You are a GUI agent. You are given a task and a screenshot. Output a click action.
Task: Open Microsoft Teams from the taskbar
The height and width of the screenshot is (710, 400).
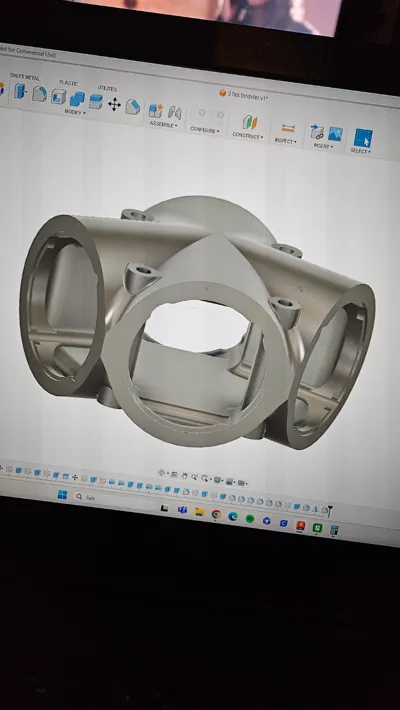(x=182, y=510)
